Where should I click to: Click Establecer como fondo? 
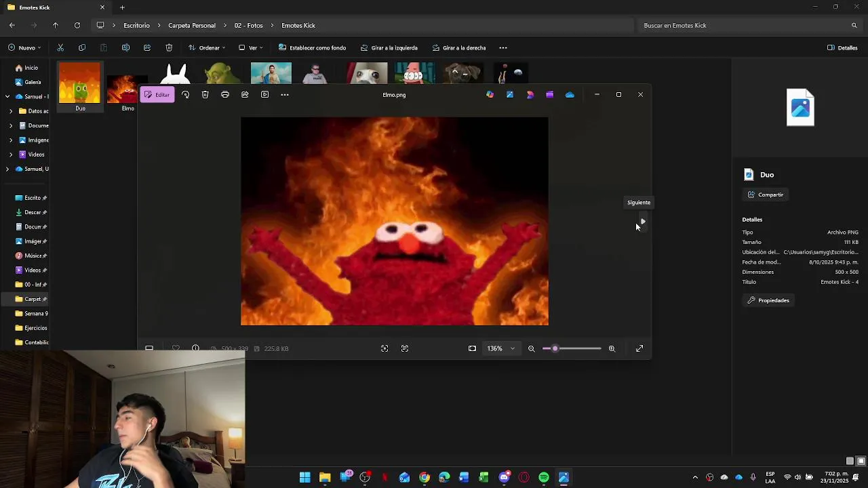pyautogui.click(x=312, y=48)
